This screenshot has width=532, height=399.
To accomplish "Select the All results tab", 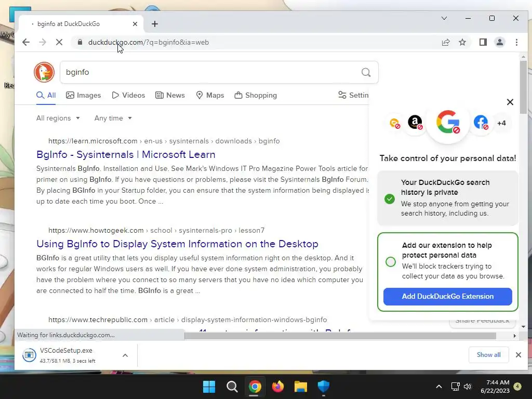I will [46, 96].
